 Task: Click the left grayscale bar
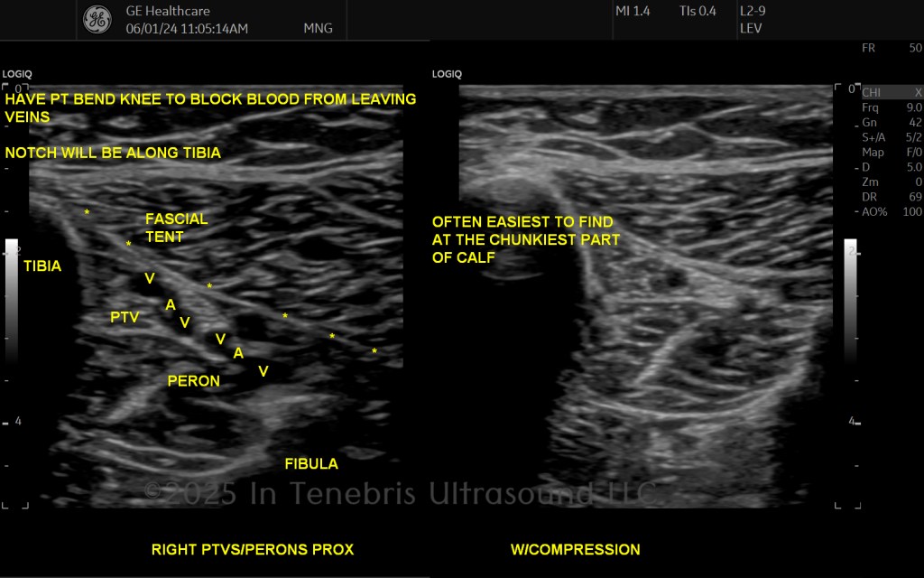12,301
